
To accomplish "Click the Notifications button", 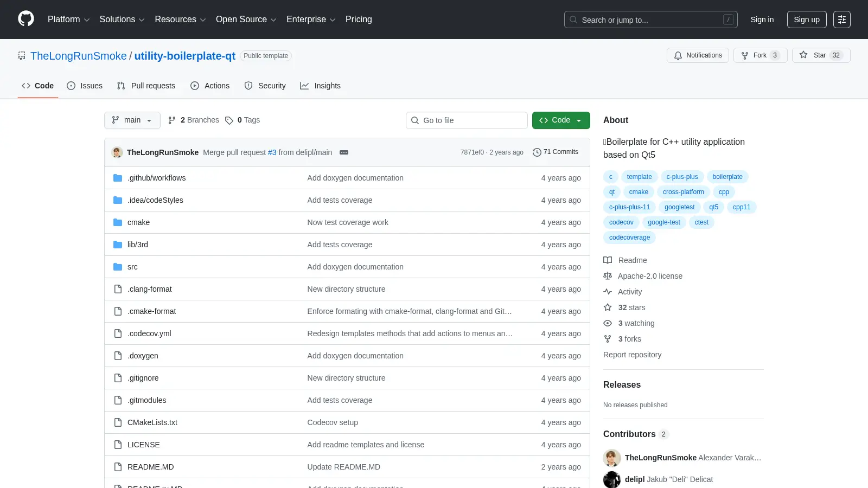I will (x=698, y=55).
